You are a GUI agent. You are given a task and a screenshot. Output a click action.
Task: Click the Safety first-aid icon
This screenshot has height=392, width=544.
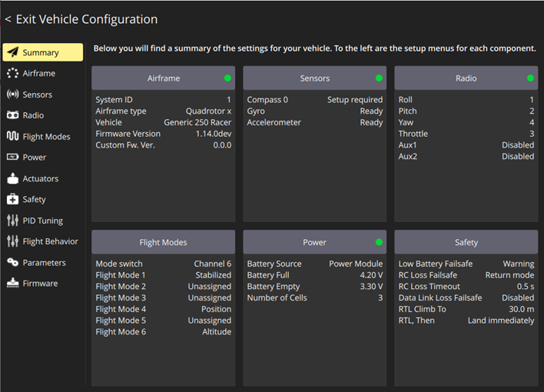[x=12, y=199]
